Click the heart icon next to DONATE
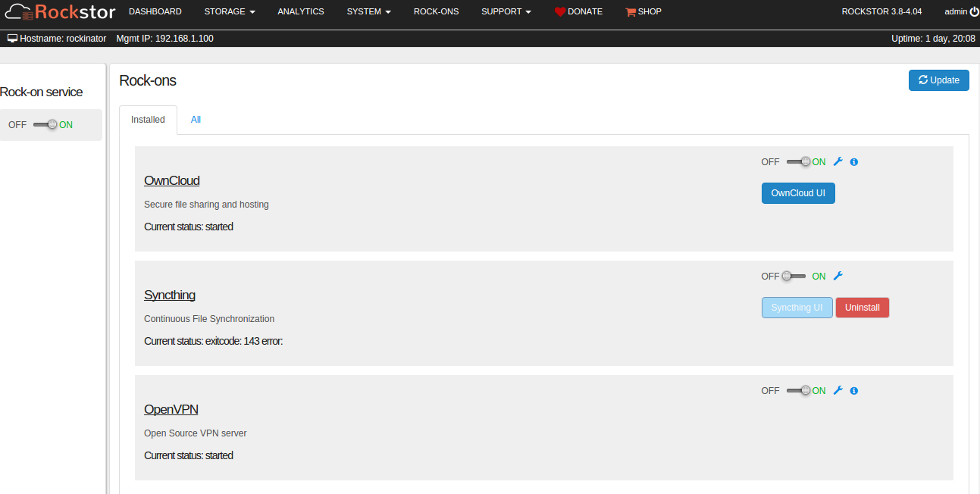This screenshot has height=494, width=980. coord(559,11)
